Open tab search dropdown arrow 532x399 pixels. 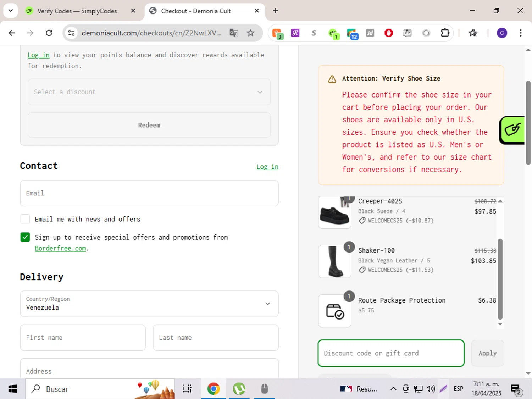(x=11, y=11)
